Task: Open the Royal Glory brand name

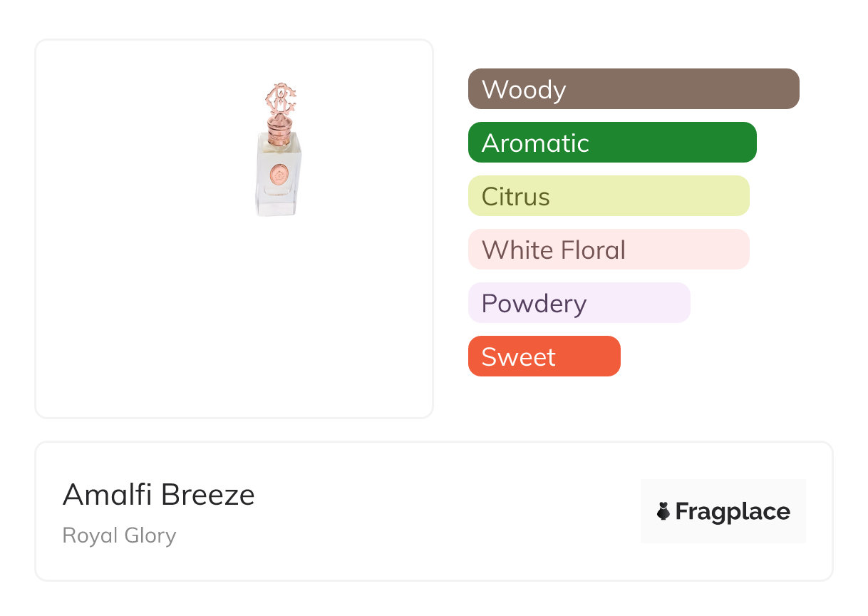Action: 119,535
